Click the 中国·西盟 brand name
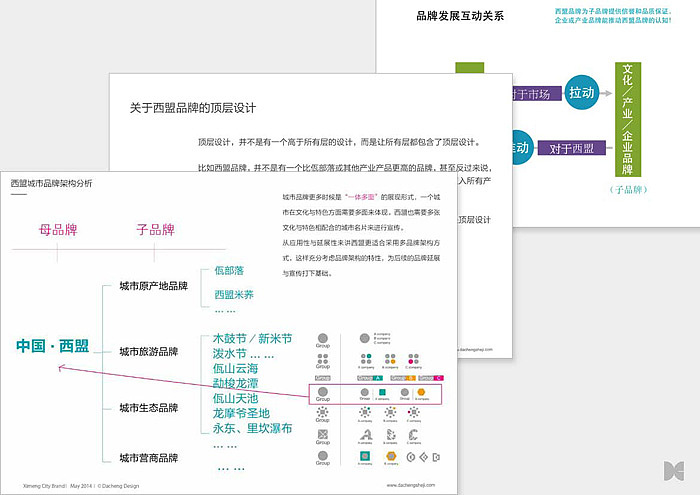This screenshot has width=700, height=495. click(53, 346)
